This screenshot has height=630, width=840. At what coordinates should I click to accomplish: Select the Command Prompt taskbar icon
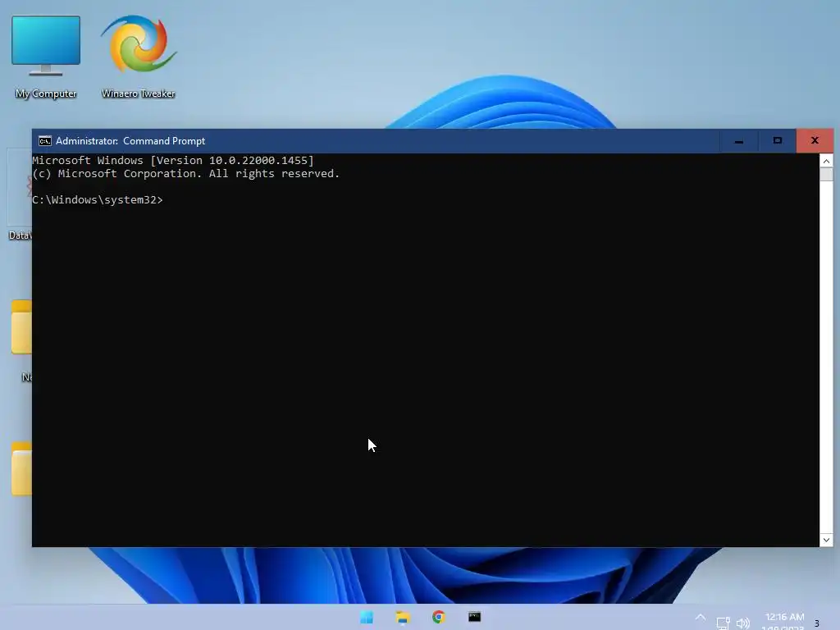[475, 617]
